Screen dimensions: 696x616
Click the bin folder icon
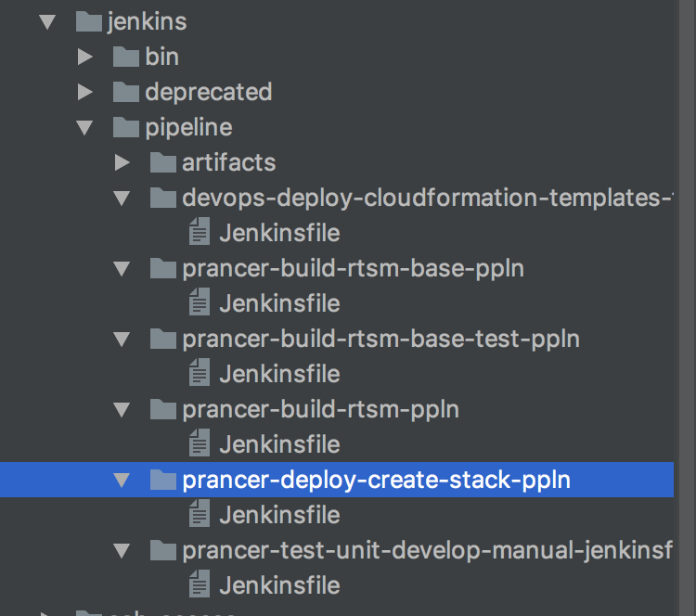click(x=125, y=57)
